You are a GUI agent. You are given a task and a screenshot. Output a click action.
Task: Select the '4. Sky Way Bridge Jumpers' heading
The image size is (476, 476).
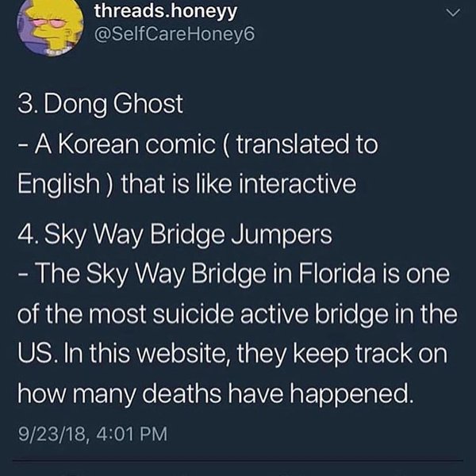[x=175, y=236]
